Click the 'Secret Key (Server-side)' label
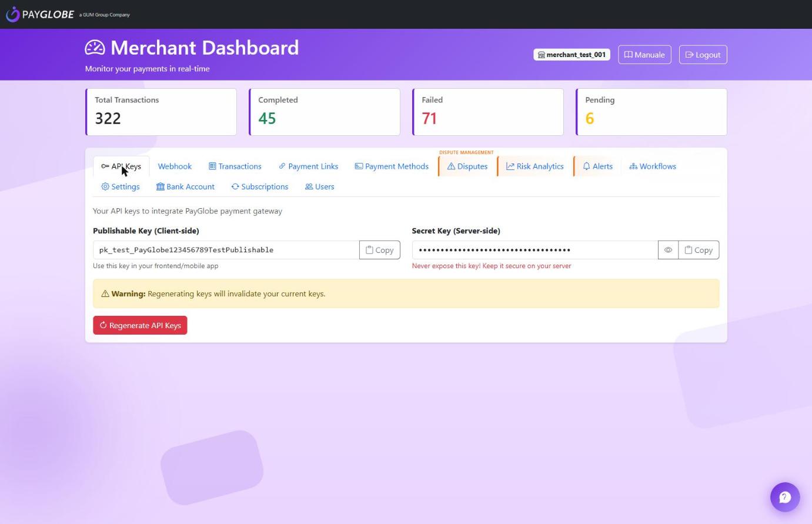812x524 pixels. pyautogui.click(x=456, y=231)
